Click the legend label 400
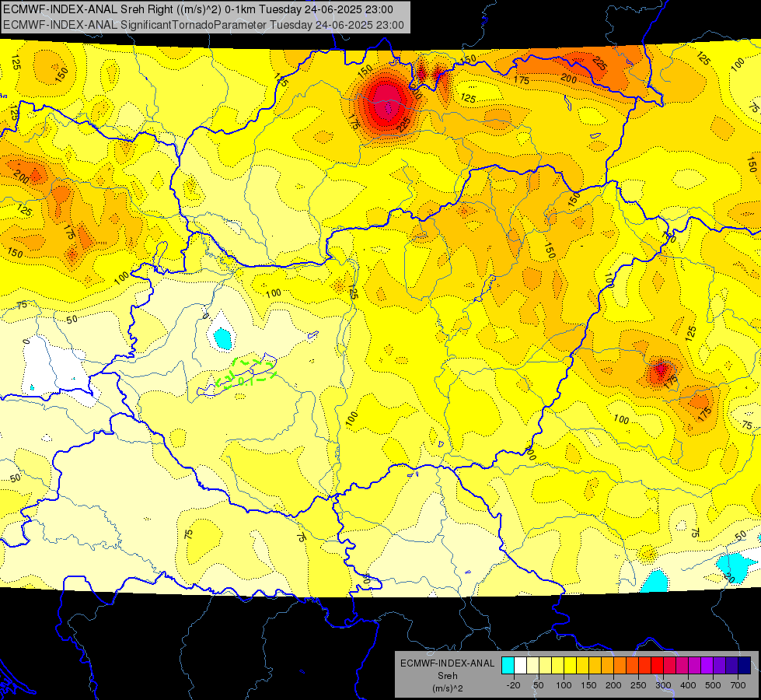761x700 pixels. 688,685
